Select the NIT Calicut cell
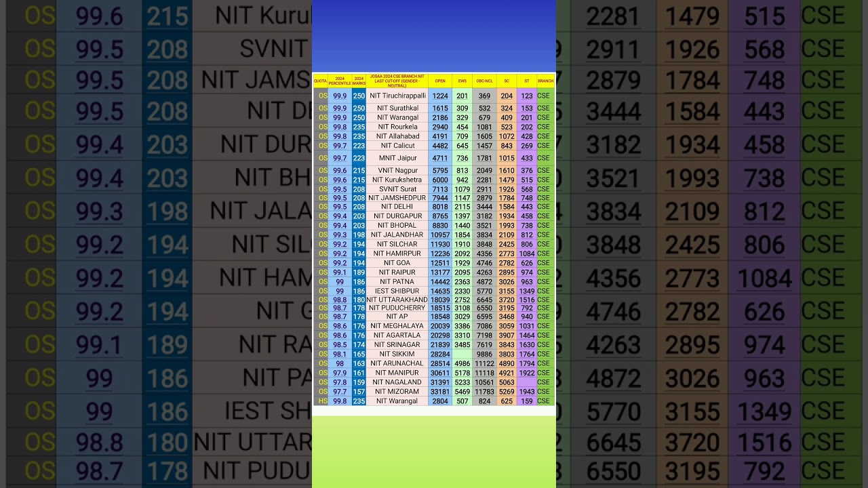Viewport: 868px width, 488px height. (x=397, y=146)
